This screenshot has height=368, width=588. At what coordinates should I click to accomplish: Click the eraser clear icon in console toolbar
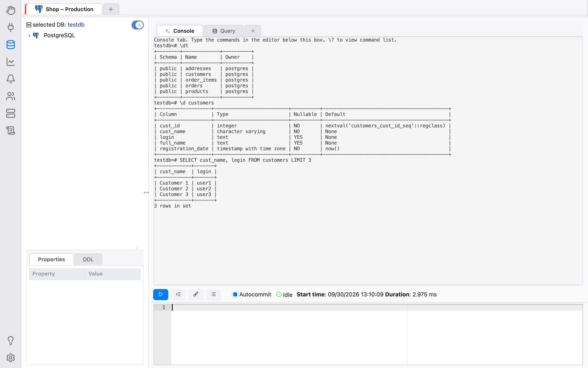196,294
